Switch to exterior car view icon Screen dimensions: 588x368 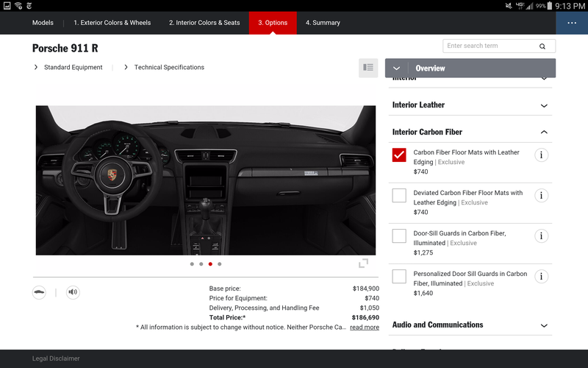pos(39,292)
